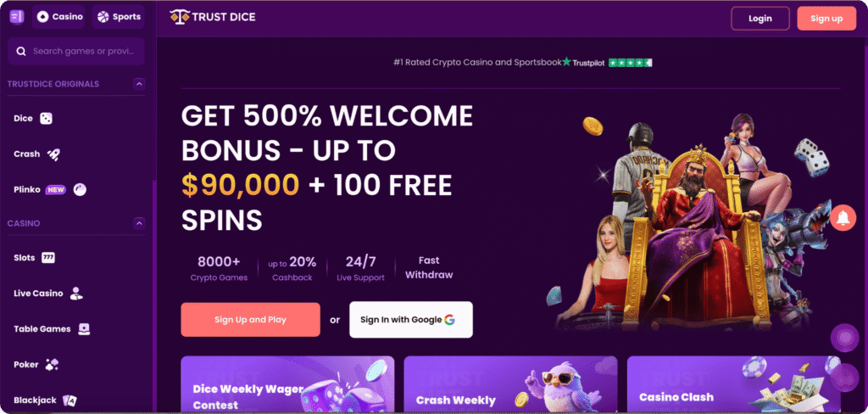Image resolution: width=868 pixels, height=414 pixels.
Task: Switch to the Sports tab
Action: pyautogui.click(x=119, y=17)
